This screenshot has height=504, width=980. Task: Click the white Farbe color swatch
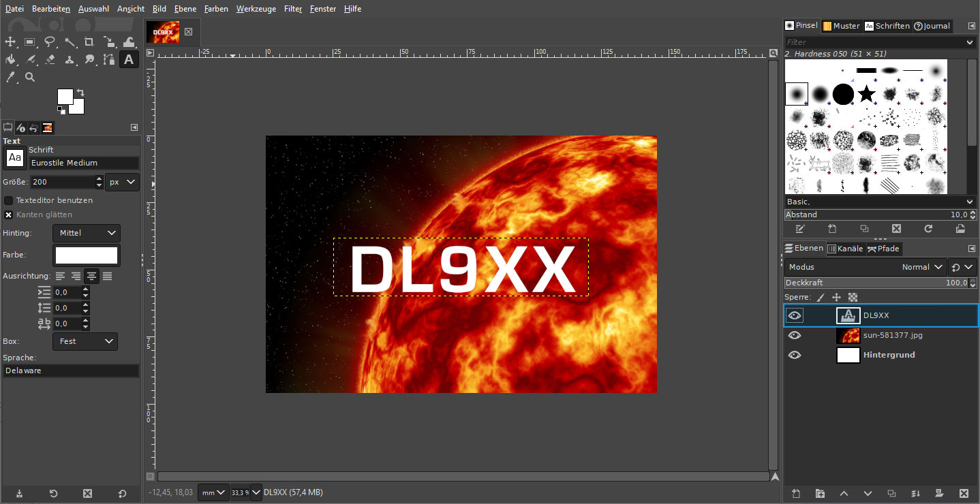pyautogui.click(x=86, y=255)
